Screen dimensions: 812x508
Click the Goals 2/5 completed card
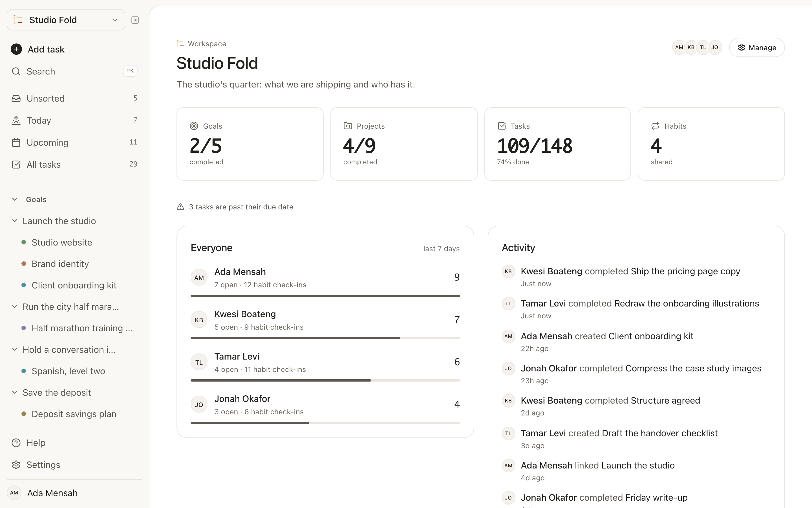(x=250, y=144)
